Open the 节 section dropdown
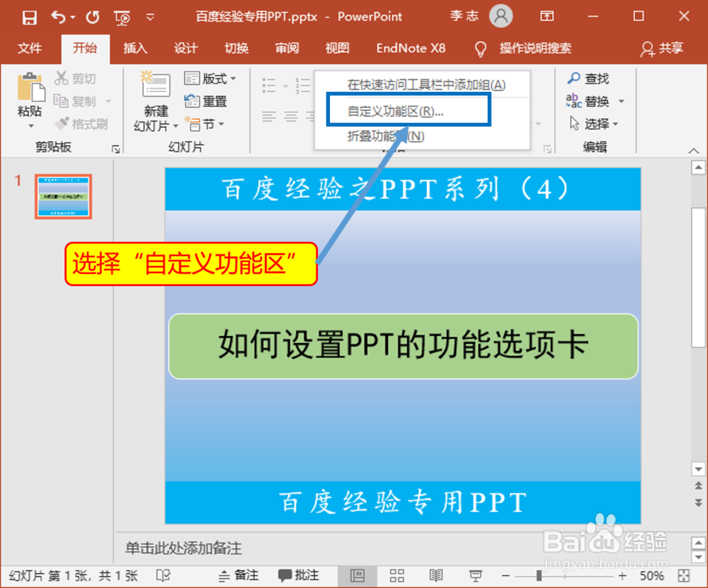Viewport: 708px width, 588px height. pos(205,124)
